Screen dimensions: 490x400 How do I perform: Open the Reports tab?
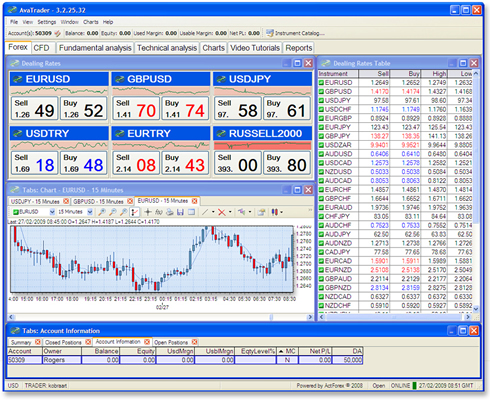point(299,48)
